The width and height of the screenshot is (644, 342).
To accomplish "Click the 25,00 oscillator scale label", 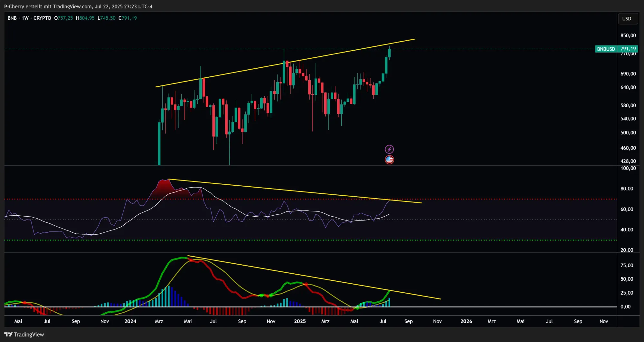I will pos(627,293).
